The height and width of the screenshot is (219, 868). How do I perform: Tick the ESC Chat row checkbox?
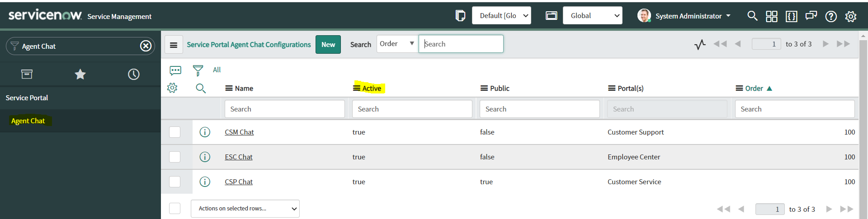click(x=175, y=157)
